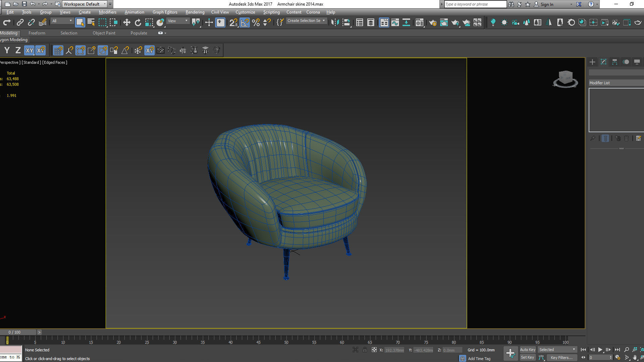Open the Create command panel tab
644x362 pixels.
(x=592, y=62)
